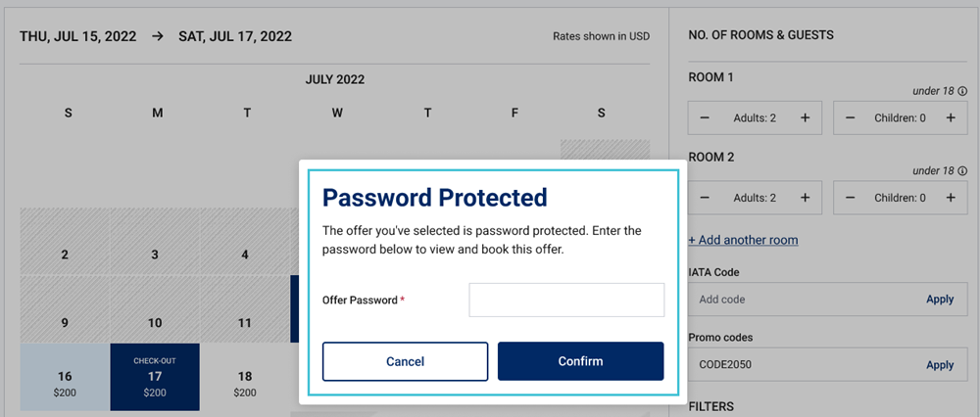Open the under 18 info icon for Room 2
This screenshot has width=980, height=417.
[x=962, y=170]
